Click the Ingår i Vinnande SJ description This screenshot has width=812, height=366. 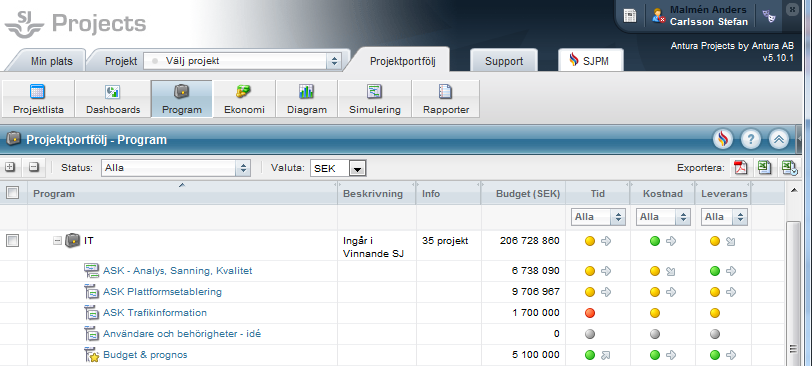(x=373, y=247)
